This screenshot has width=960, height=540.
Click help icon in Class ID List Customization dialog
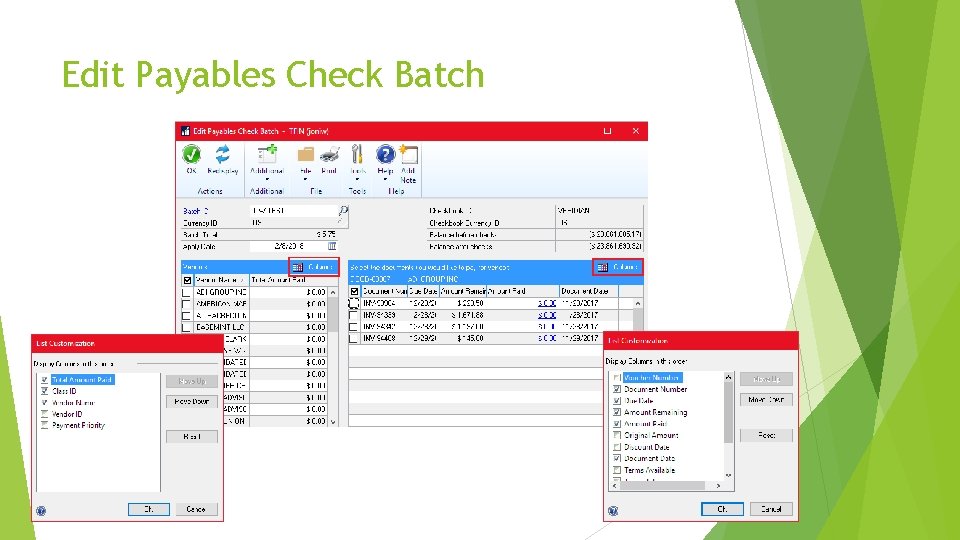tap(41, 511)
